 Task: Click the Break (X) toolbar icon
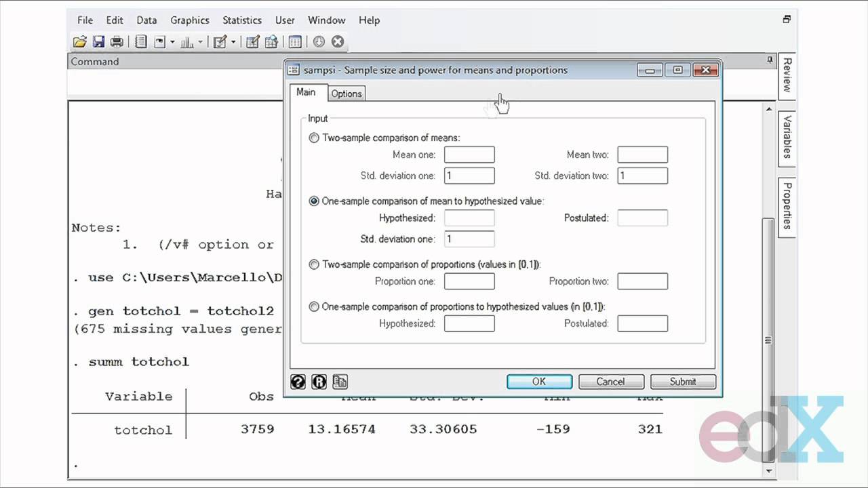[337, 42]
